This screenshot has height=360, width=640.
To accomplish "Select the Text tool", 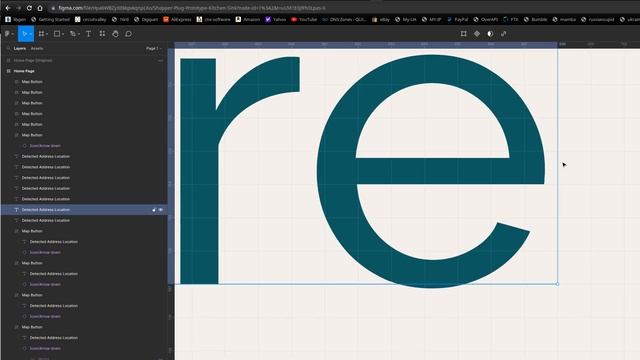I will (89, 34).
